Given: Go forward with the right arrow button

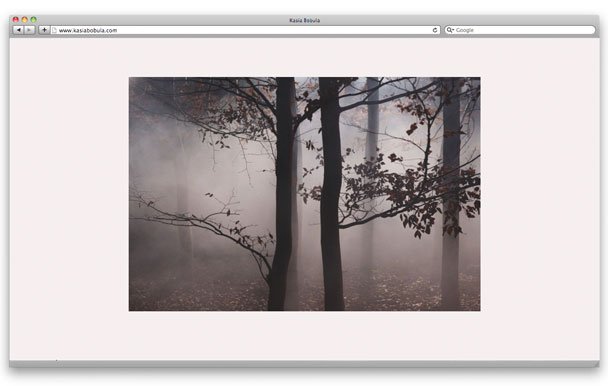Looking at the screenshot, I should [29, 30].
